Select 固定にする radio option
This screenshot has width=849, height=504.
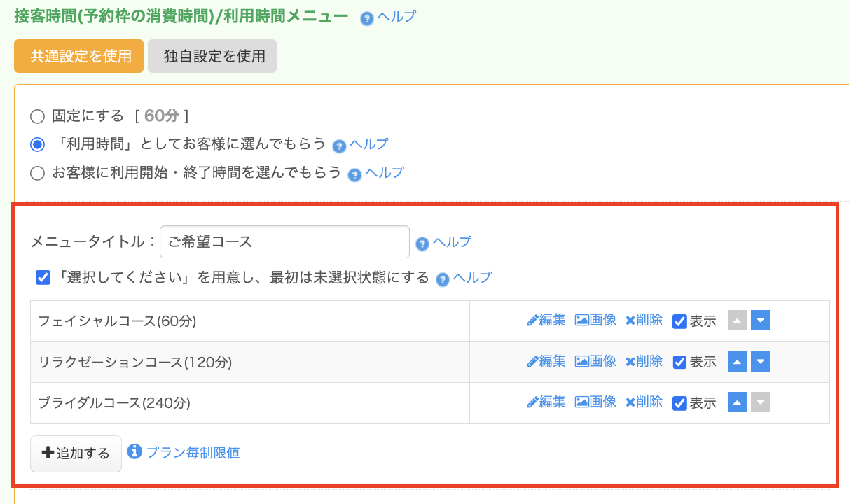tap(37, 116)
